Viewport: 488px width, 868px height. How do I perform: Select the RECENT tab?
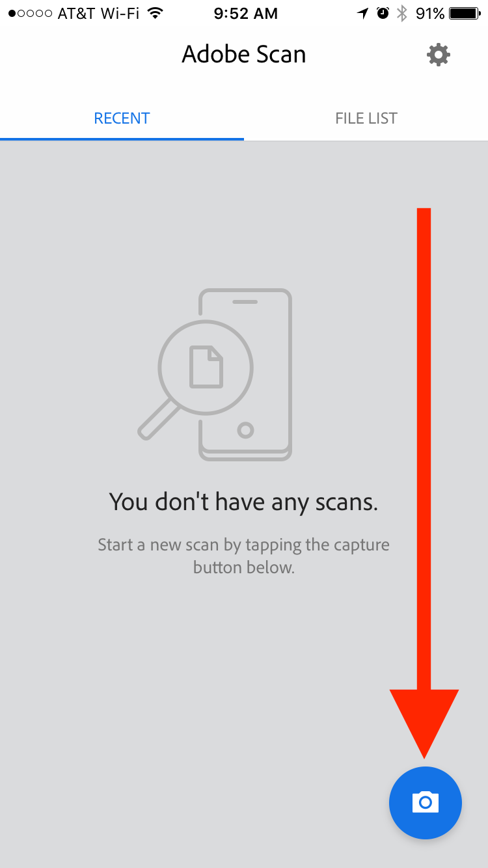click(x=122, y=118)
